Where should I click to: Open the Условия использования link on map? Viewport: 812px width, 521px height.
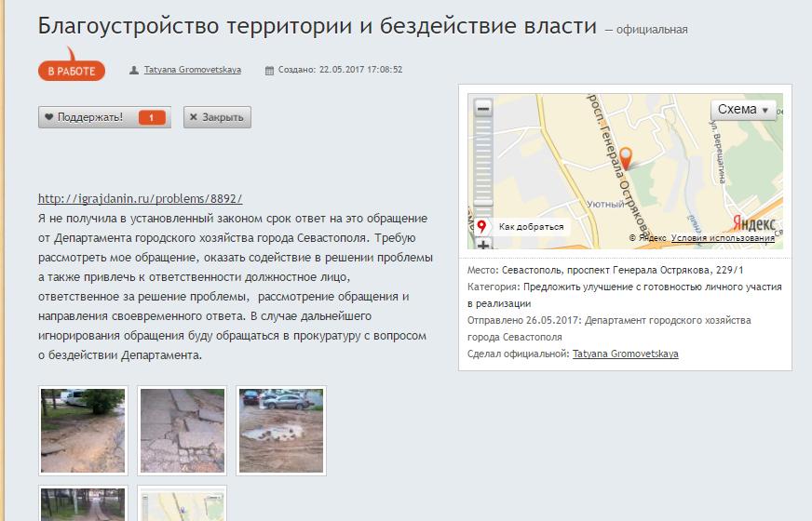[x=723, y=238]
